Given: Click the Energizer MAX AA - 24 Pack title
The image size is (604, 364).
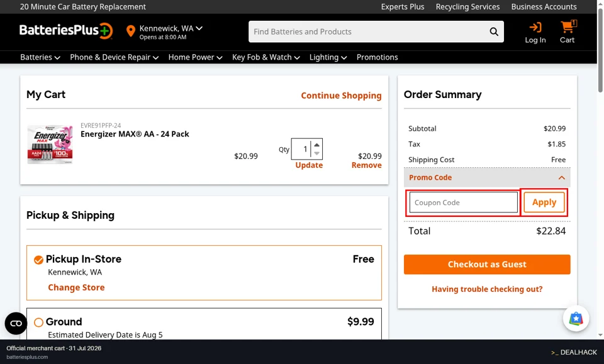Looking at the screenshot, I should 135,134.
